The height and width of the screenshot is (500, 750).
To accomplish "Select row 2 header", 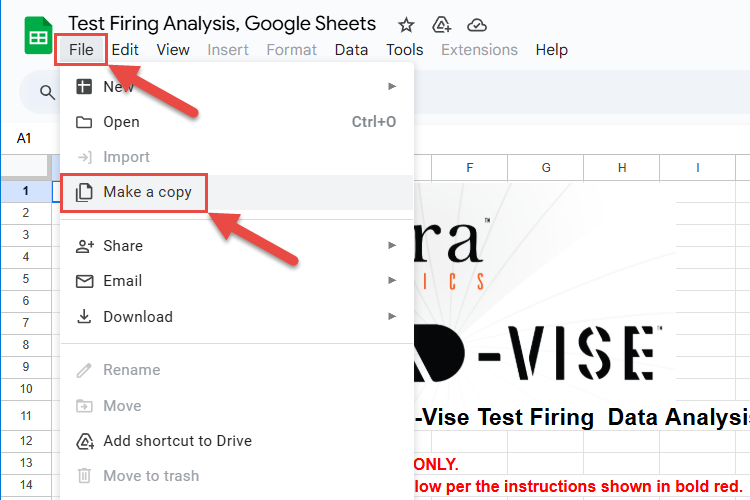I will coord(26,213).
